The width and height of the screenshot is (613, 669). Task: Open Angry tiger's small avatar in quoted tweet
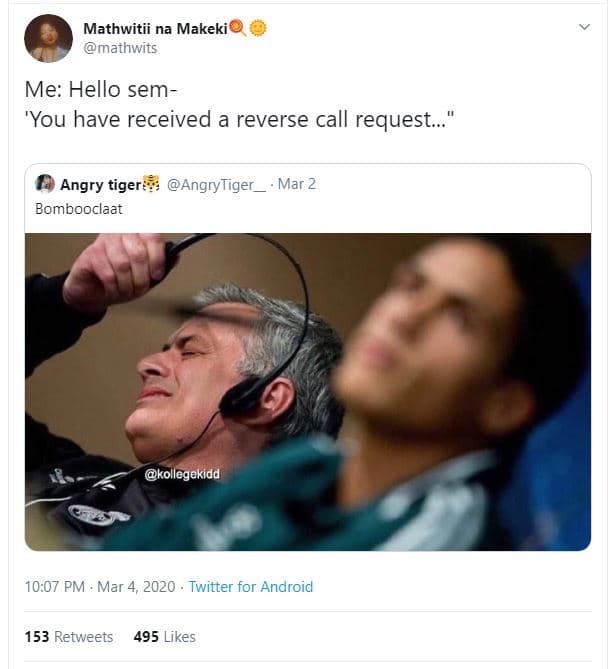point(44,184)
